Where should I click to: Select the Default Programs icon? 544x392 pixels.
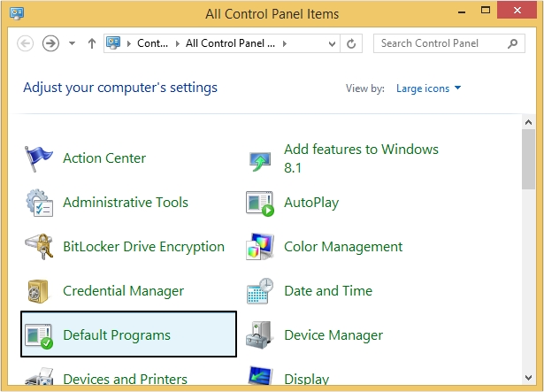(39, 335)
